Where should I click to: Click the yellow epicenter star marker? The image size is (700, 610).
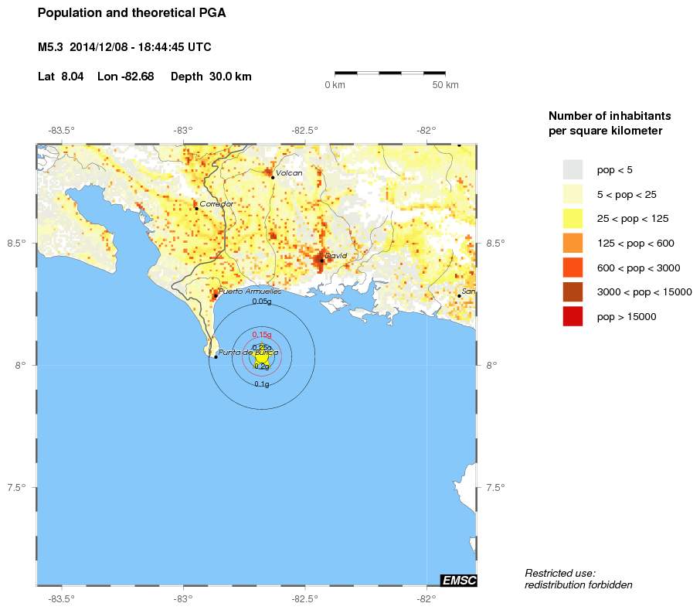click(x=262, y=356)
